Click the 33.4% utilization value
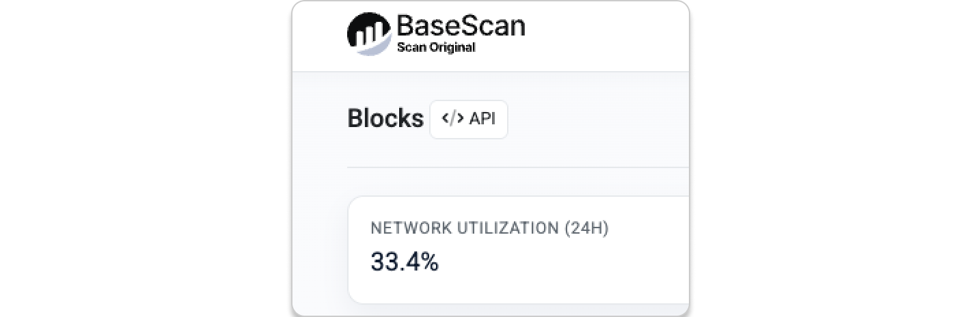This screenshot has height=317, width=980. (x=405, y=262)
